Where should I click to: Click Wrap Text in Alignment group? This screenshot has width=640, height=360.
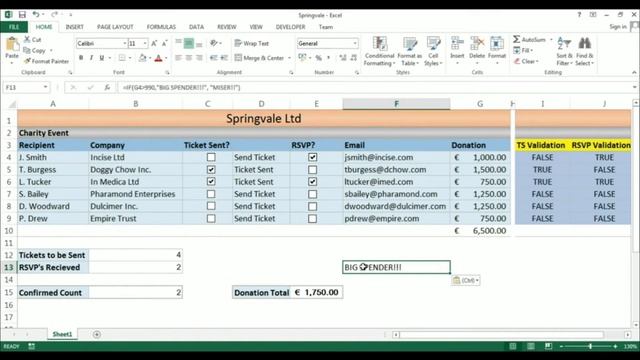[252, 43]
